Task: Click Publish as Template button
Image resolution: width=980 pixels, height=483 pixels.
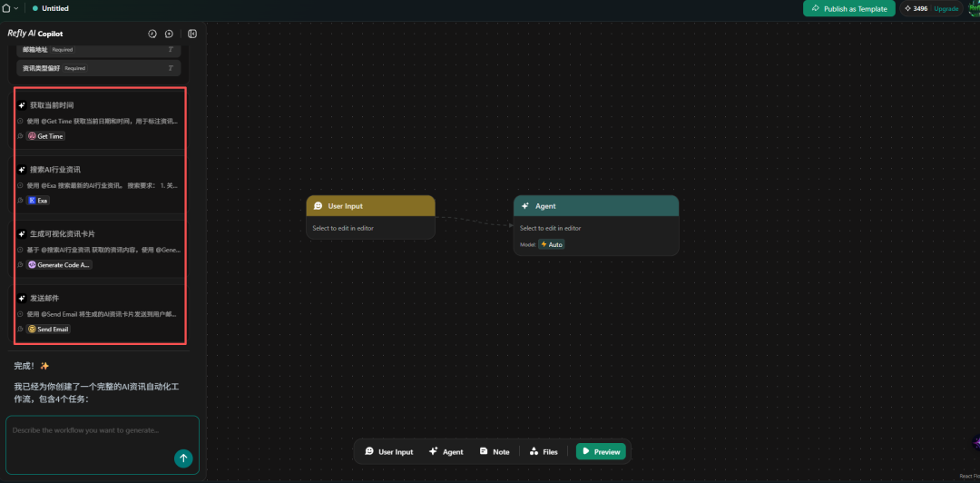Action: pyautogui.click(x=848, y=9)
